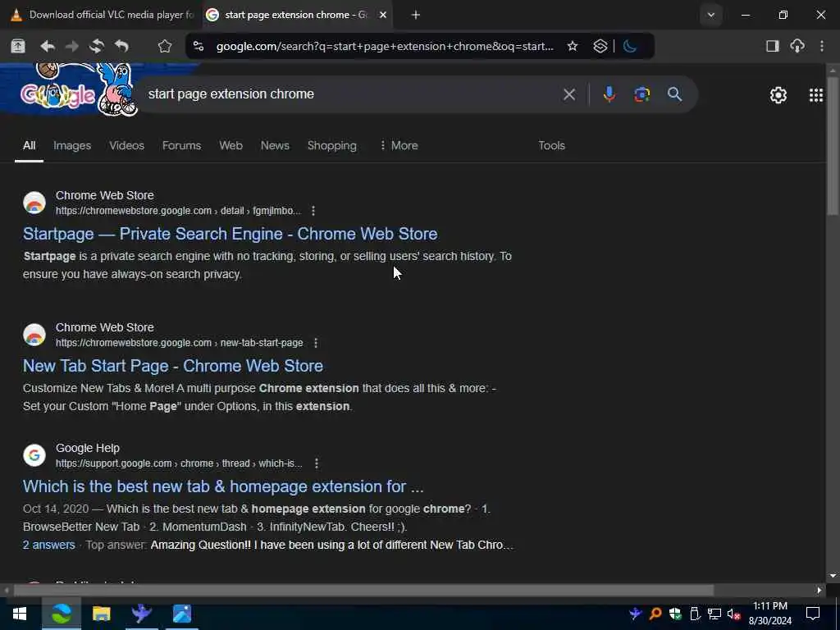Open the browser three-dot menu

pos(822,47)
